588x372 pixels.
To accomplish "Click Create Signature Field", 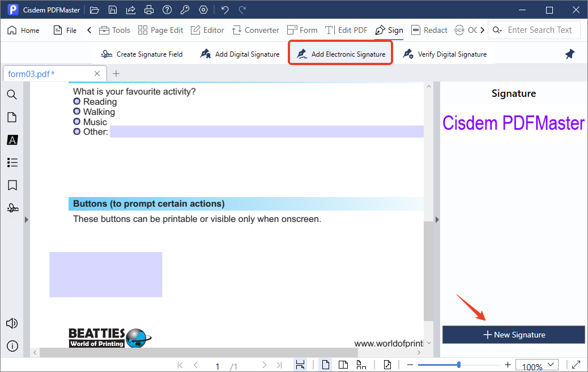I will pyautogui.click(x=142, y=54).
